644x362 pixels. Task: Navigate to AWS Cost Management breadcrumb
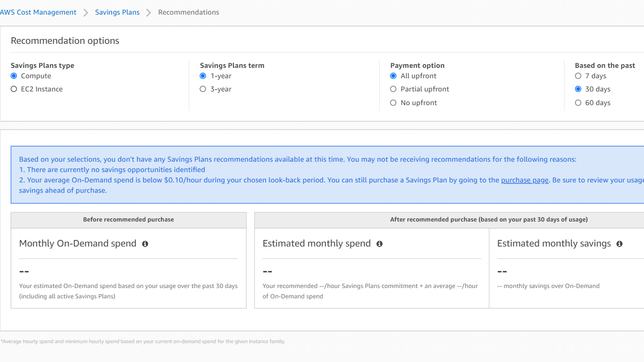38,12
